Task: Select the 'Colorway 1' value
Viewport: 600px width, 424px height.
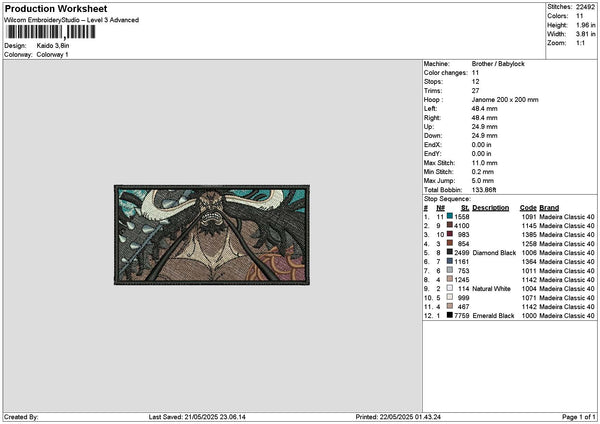Action: [x=52, y=55]
